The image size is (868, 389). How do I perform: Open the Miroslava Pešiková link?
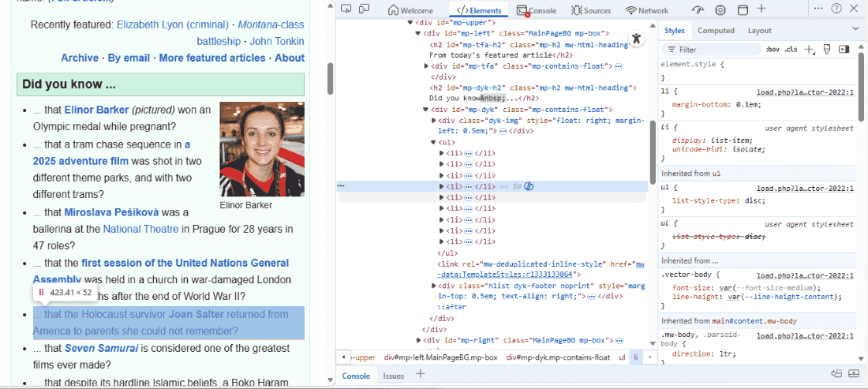(x=111, y=212)
